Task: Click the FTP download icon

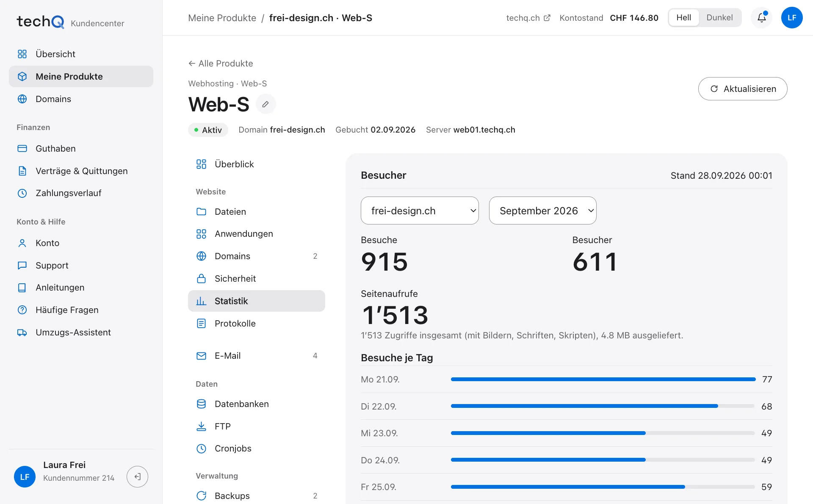Action: click(x=202, y=426)
